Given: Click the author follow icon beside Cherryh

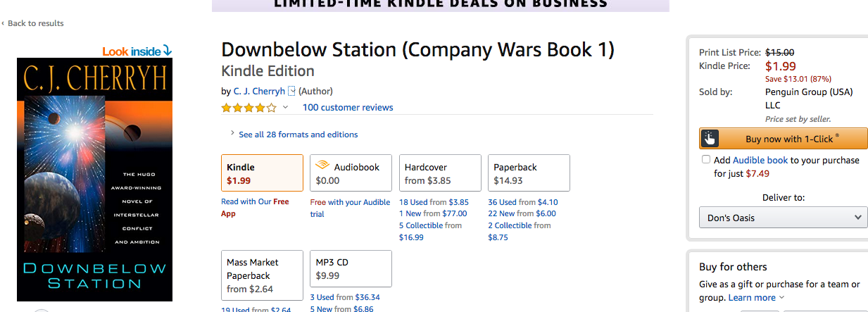Looking at the screenshot, I should click(292, 91).
